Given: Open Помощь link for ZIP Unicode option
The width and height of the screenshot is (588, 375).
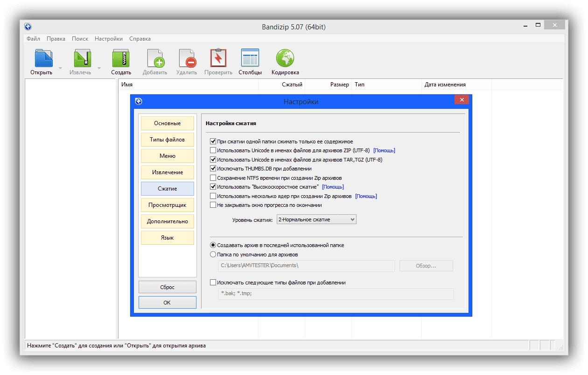Looking at the screenshot, I should 384,150.
